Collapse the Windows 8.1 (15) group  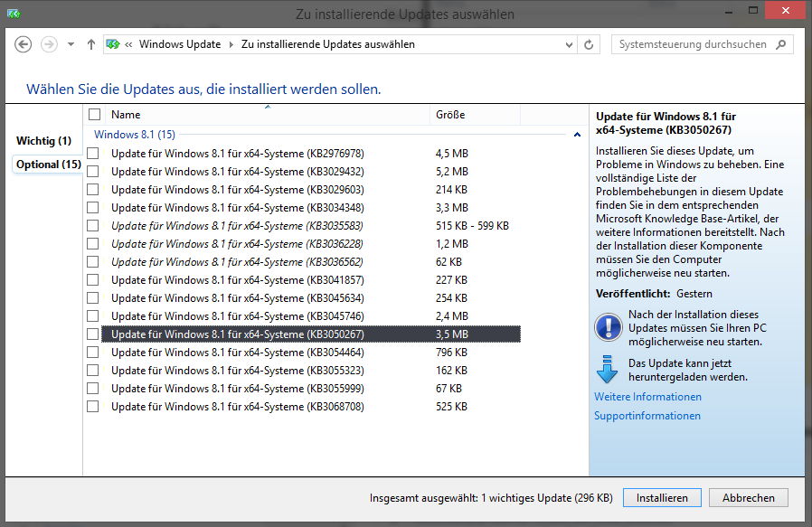[x=578, y=135]
